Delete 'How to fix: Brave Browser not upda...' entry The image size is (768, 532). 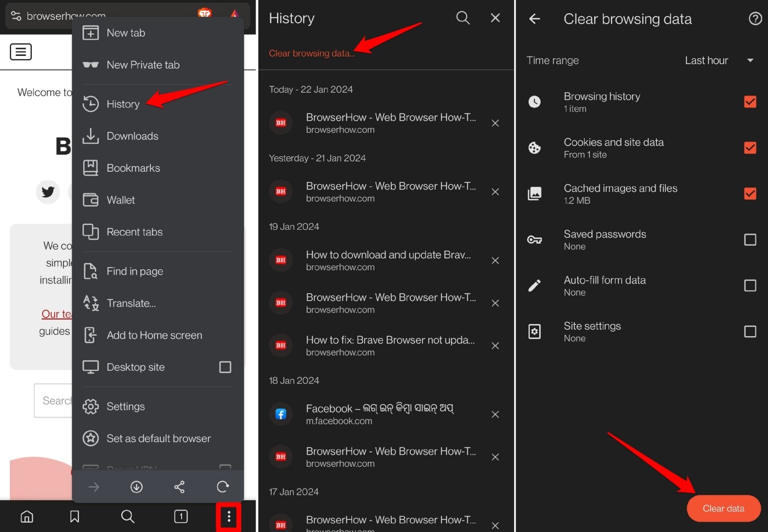pos(495,346)
